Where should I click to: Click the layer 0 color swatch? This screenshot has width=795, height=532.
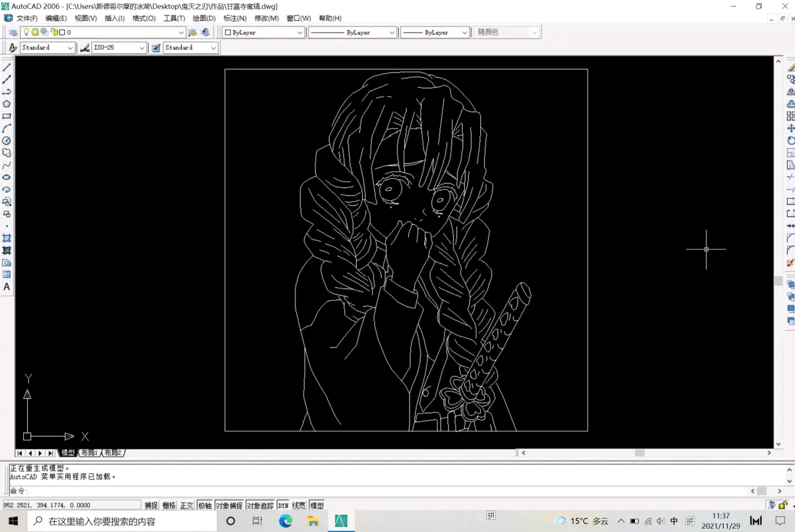(62, 33)
